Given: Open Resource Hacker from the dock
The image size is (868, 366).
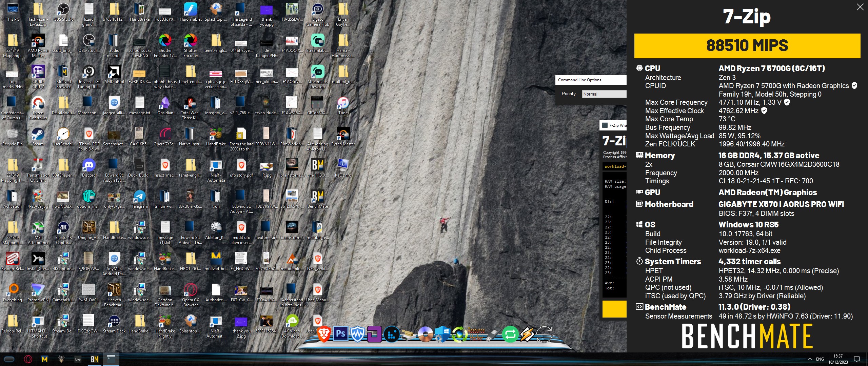Looking at the screenshot, I should coord(476,334).
